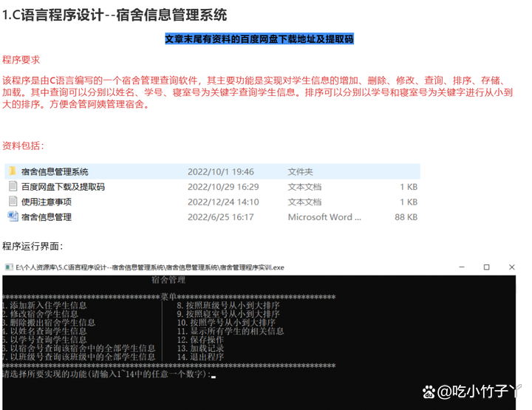Image resolution: width=532 pixels, height=410 pixels.
Task: Click menu option 8 按照班级号从小到大排序
Action: pos(228,305)
